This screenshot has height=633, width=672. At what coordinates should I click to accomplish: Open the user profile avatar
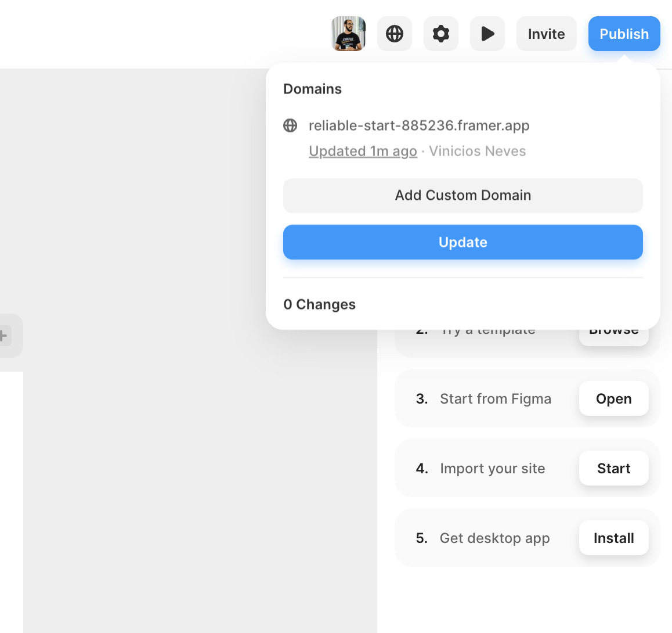[x=348, y=34]
